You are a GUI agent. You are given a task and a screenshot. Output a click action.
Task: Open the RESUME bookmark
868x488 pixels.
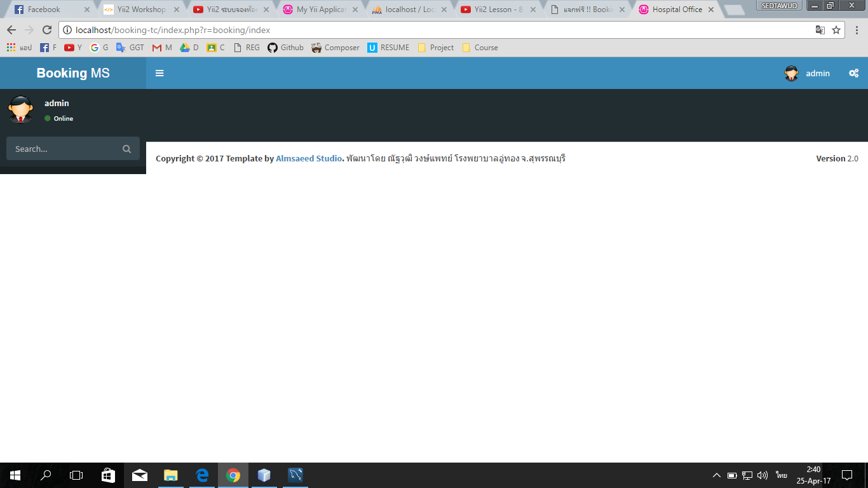tap(388, 48)
